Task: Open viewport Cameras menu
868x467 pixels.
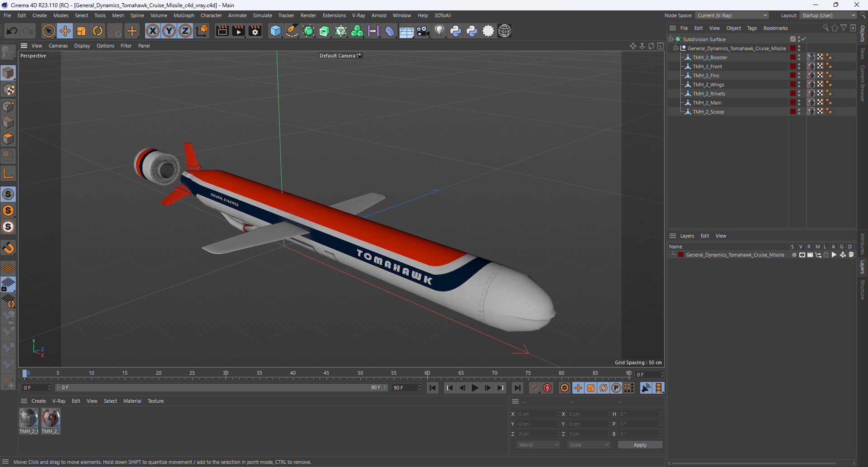Action: coord(58,46)
